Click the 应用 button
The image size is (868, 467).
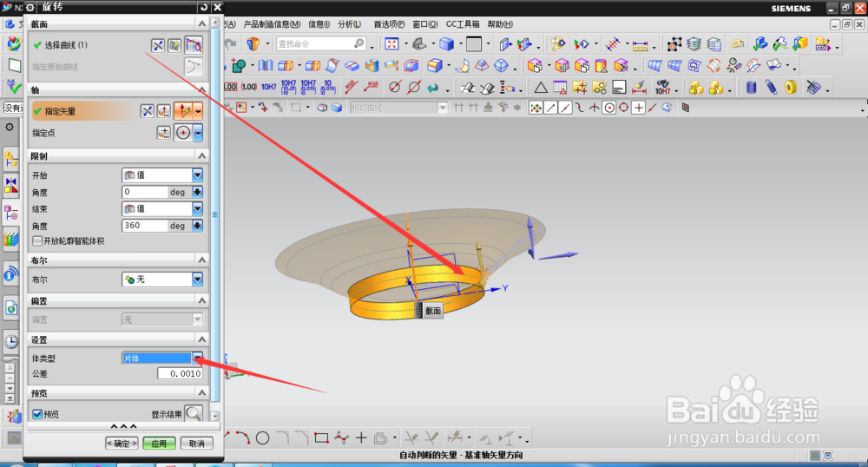(x=160, y=444)
